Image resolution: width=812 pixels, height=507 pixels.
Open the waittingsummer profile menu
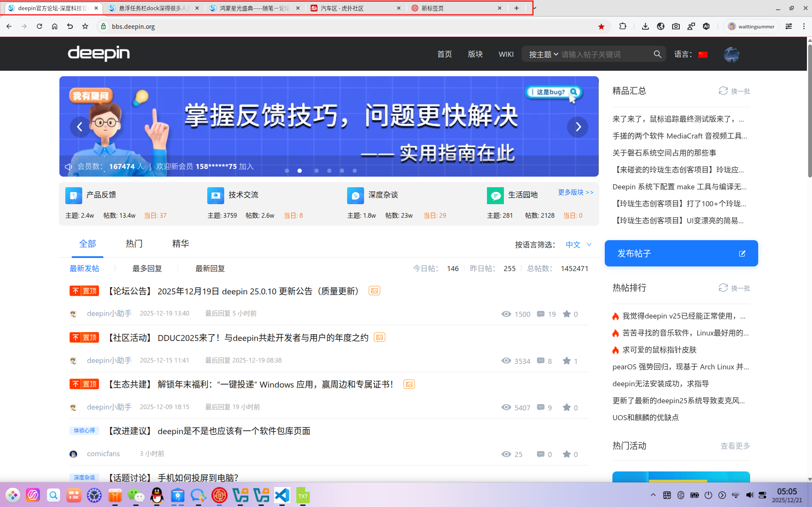point(751,26)
